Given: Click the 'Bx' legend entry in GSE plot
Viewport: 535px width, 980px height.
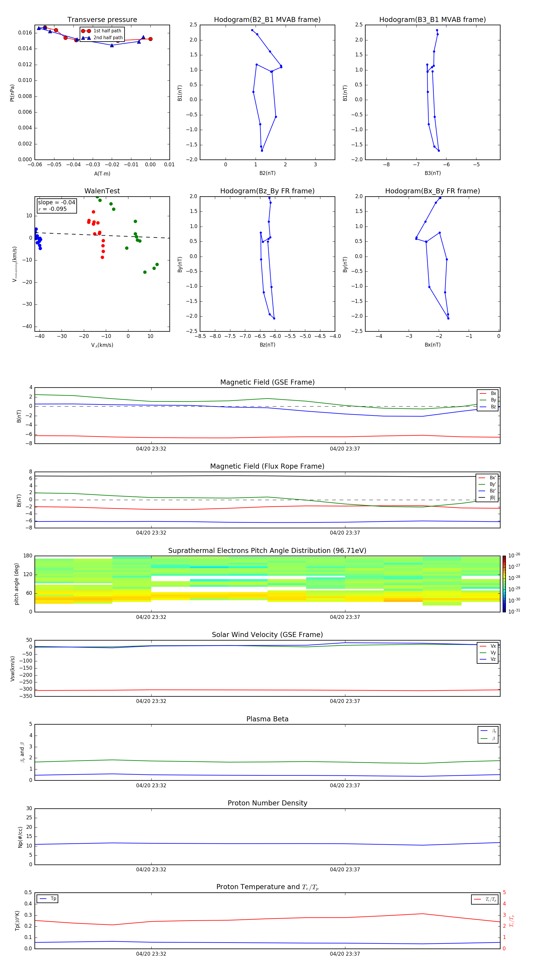Looking at the screenshot, I should click(x=488, y=393).
